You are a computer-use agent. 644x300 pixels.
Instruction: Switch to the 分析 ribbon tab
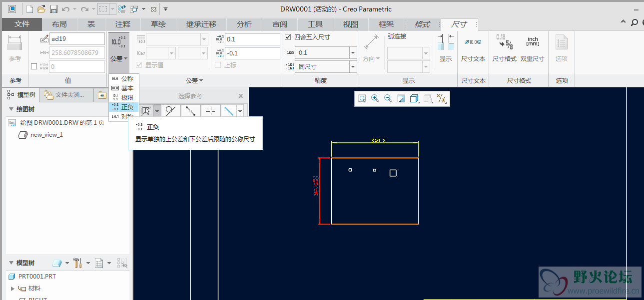(x=244, y=24)
